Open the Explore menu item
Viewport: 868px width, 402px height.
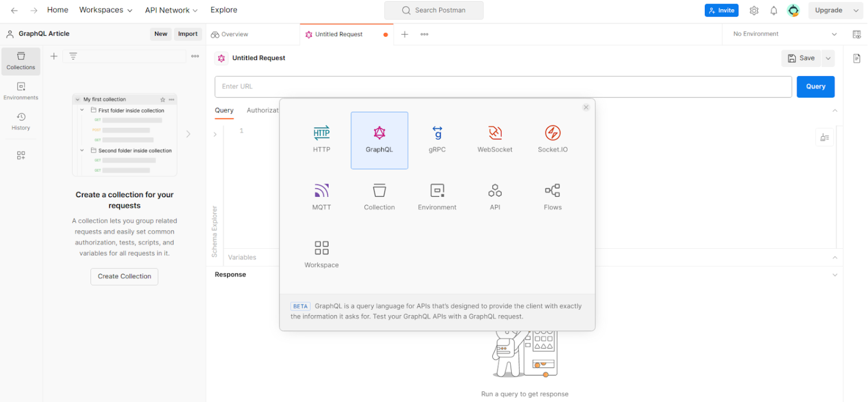tap(224, 10)
